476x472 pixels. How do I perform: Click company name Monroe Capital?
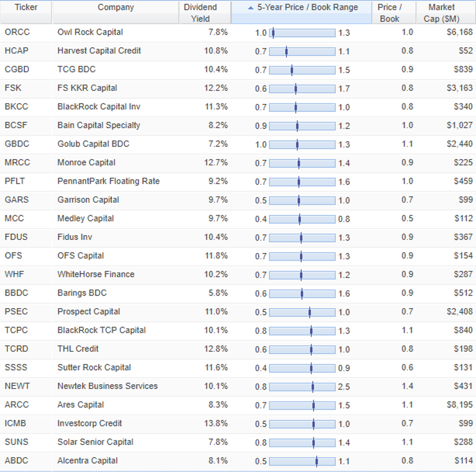86,162
